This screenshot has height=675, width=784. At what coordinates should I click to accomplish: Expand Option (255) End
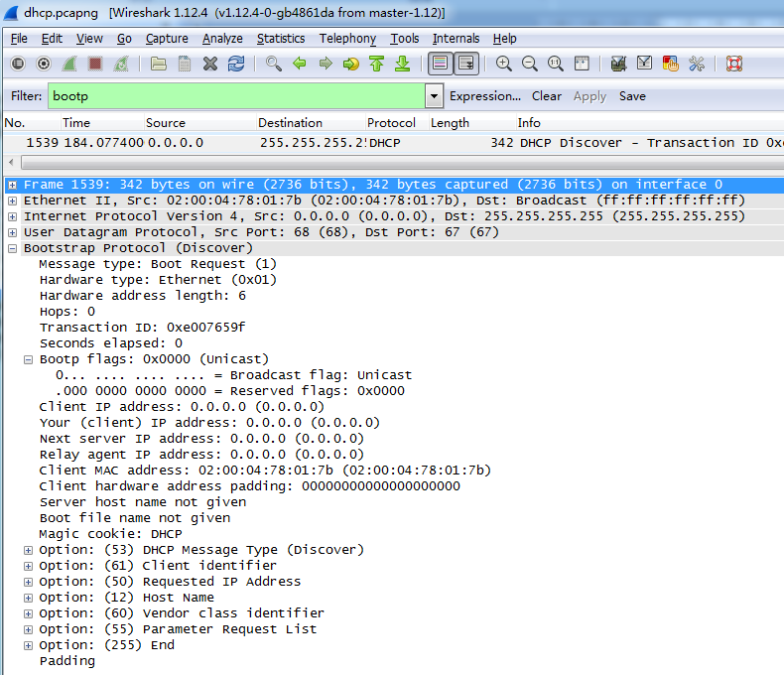(29, 645)
